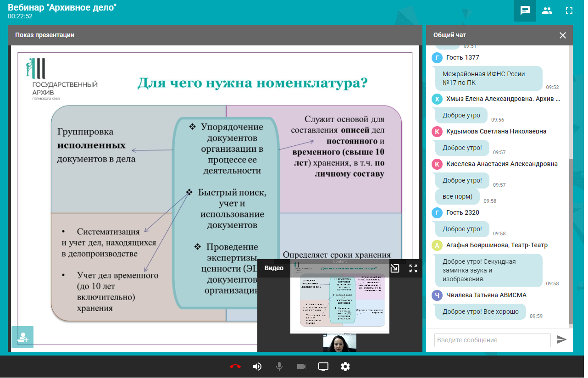Screen dimensions: 588x378
Task: Click avatar of Гость 1377
Action: point(437,58)
